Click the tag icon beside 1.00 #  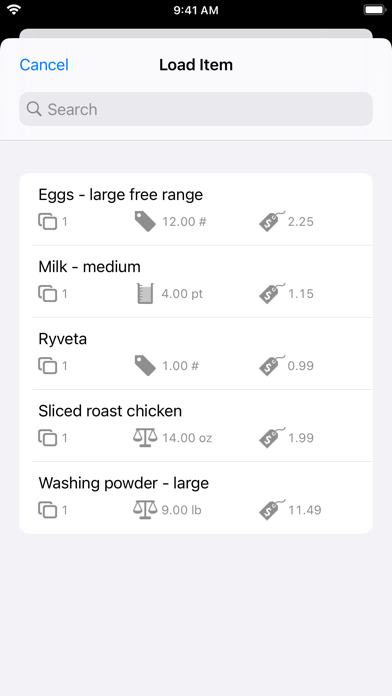click(145, 365)
